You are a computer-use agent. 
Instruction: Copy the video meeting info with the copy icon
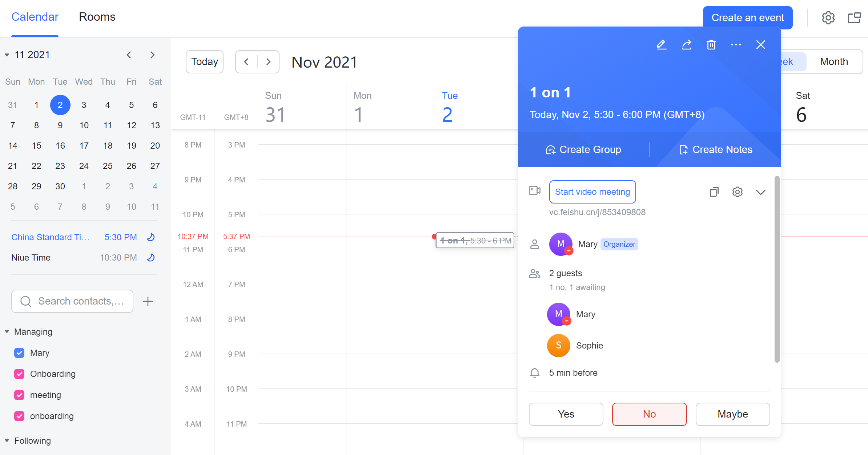click(x=714, y=192)
